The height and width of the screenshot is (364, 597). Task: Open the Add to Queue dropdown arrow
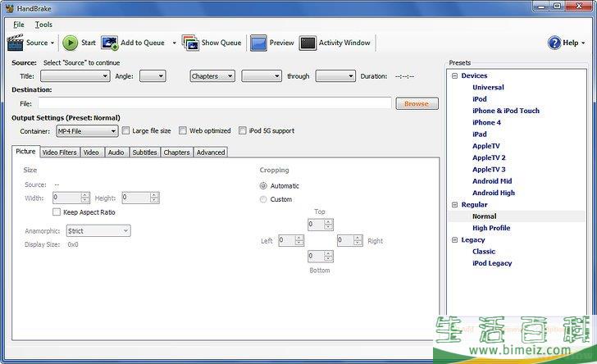coord(175,43)
